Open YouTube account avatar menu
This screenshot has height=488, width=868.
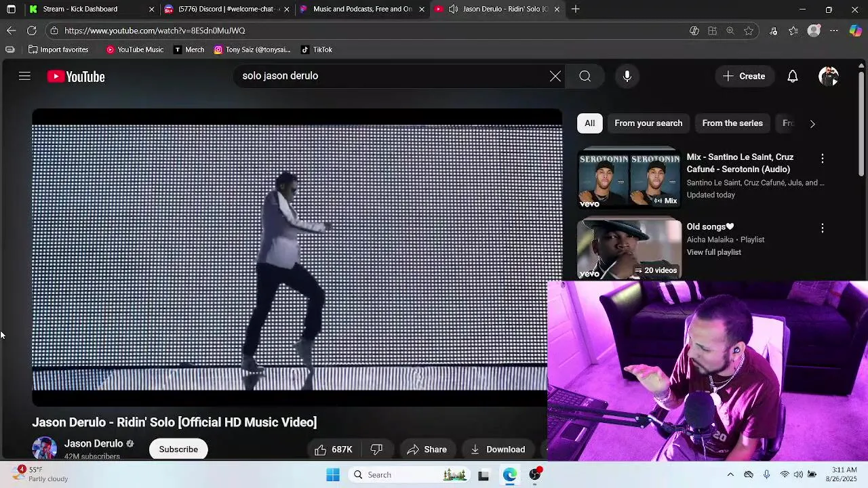coord(829,76)
